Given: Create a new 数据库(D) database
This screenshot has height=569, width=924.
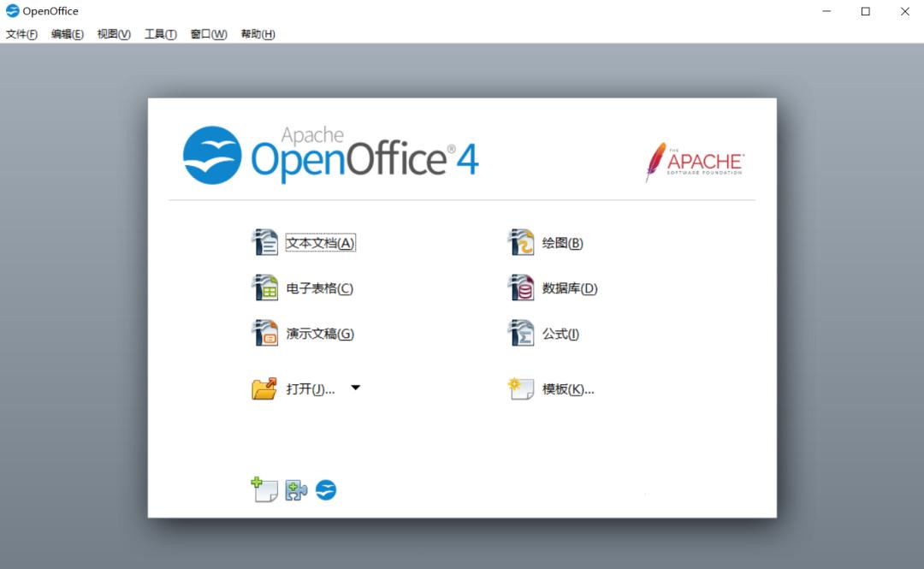Looking at the screenshot, I should click(569, 288).
